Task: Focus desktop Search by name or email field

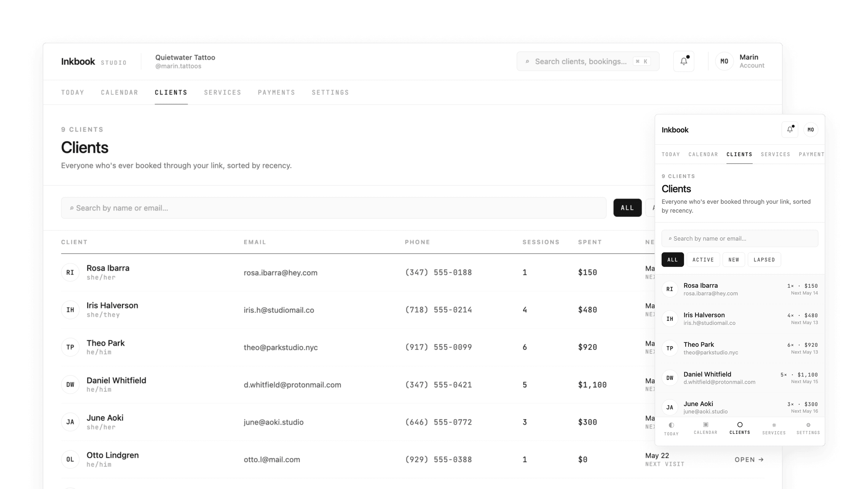Action: pyautogui.click(x=334, y=208)
